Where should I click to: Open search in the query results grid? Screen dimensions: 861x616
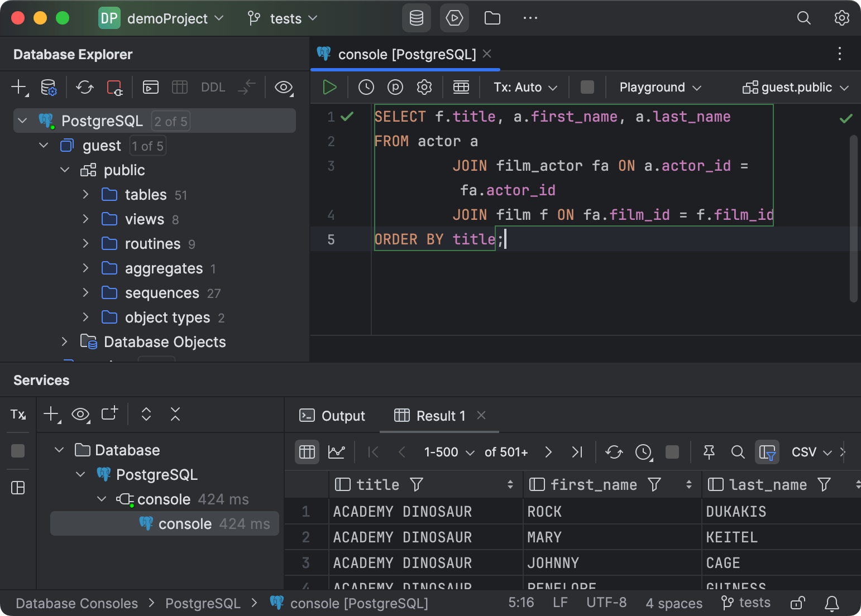click(738, 452)
